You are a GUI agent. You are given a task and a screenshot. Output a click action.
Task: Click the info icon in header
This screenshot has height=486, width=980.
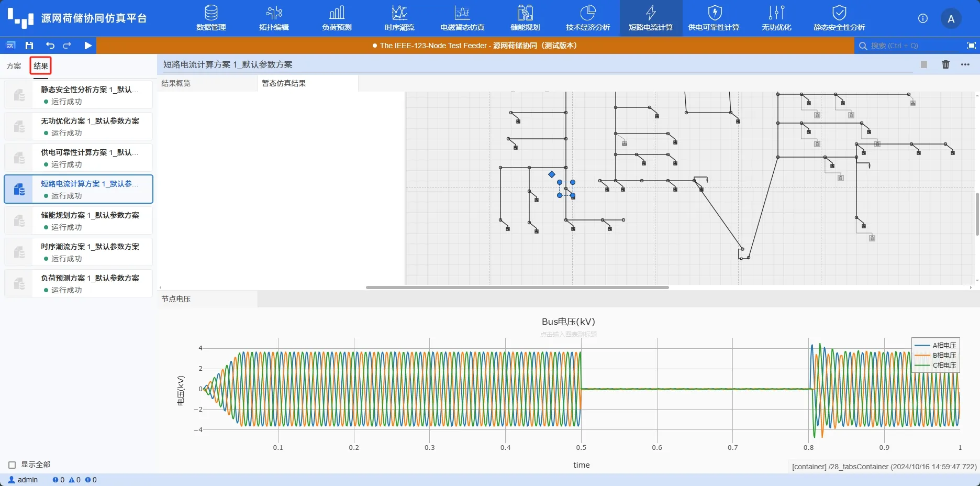(x=923, y=18)
